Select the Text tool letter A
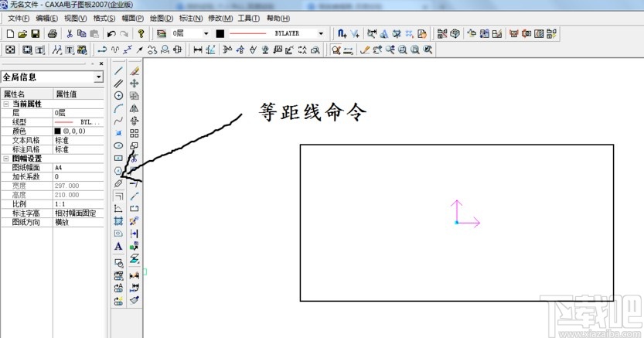644x338 pixels. 118,247
